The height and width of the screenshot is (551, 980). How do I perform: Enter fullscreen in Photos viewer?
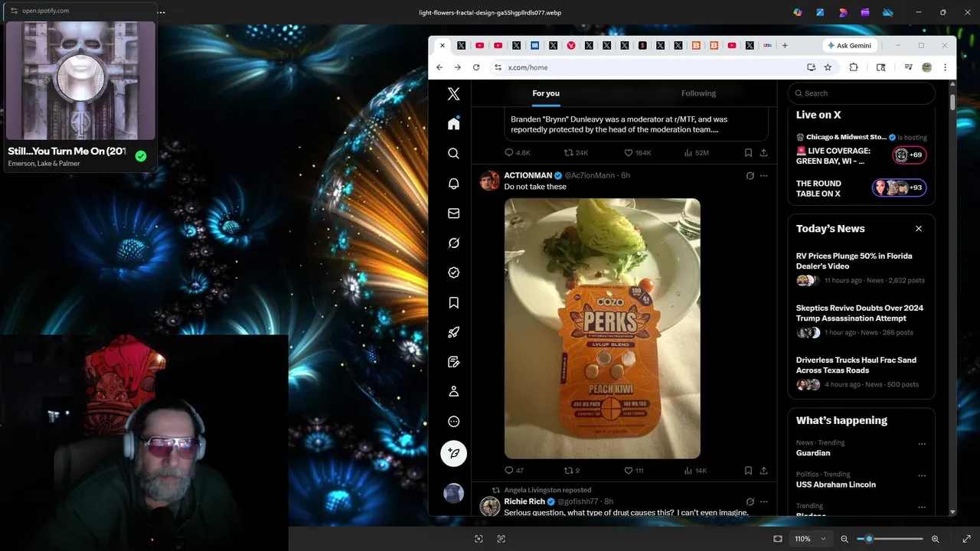(966, 539)
